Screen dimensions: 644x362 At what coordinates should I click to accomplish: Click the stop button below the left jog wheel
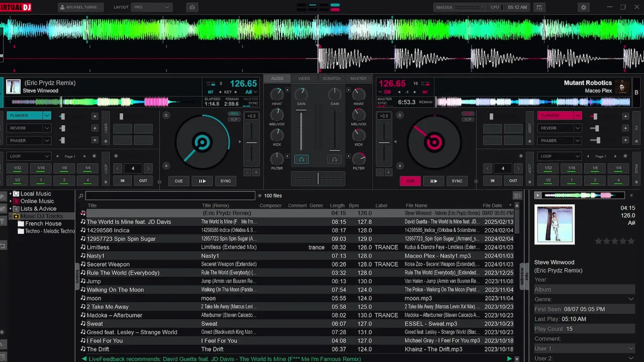click(167, 166)
